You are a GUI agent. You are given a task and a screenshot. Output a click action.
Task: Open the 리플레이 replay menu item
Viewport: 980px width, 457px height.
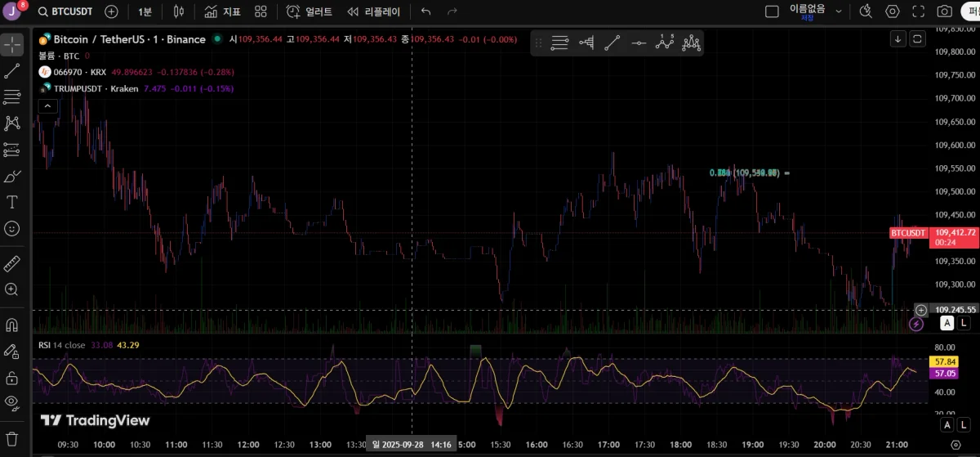coord(373,11)
